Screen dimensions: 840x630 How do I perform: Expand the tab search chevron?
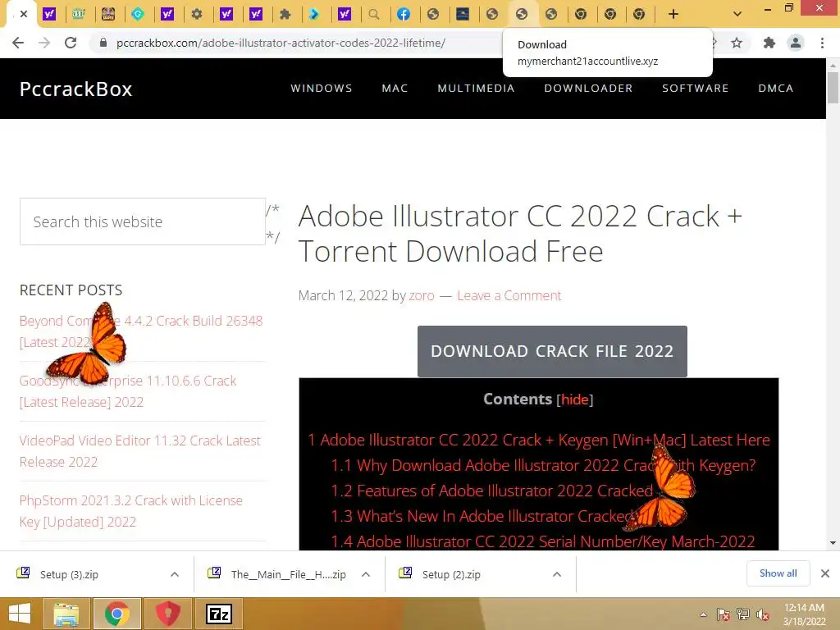[x=737, y=15]
